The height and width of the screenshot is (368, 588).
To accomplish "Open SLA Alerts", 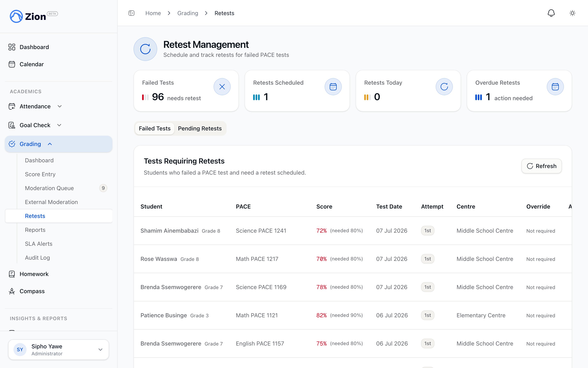I will point(39,244).
